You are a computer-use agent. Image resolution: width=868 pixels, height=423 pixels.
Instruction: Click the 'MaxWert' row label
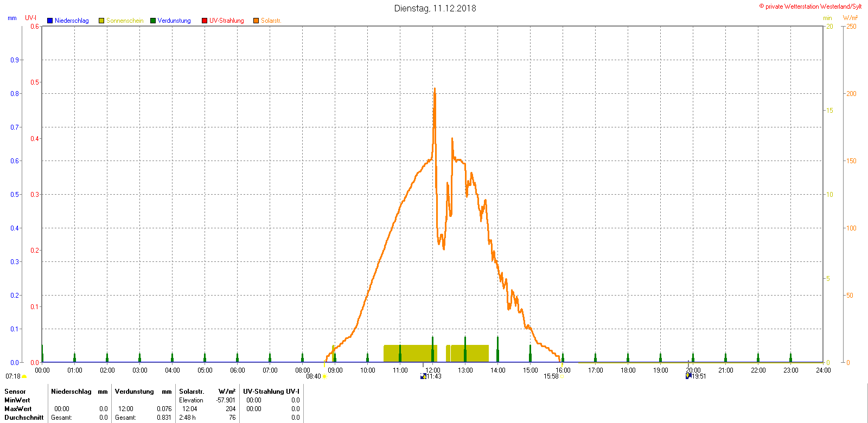click(18, 409)
